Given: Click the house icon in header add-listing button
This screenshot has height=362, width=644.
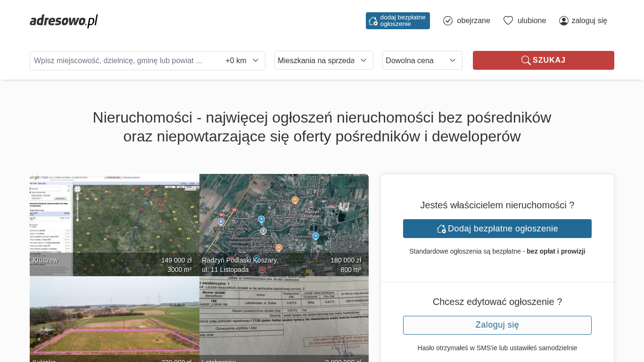Looking at the screenshot, I should pyautogui.click(x=373, y=21).
